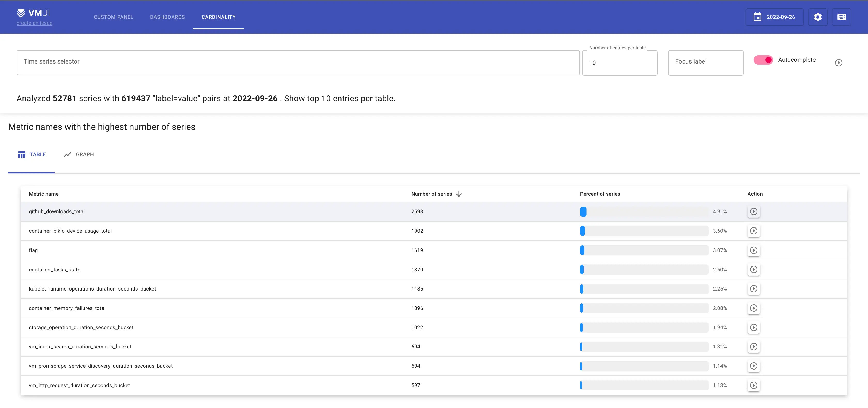Click the Time series selector field

(x=298, y=63)
